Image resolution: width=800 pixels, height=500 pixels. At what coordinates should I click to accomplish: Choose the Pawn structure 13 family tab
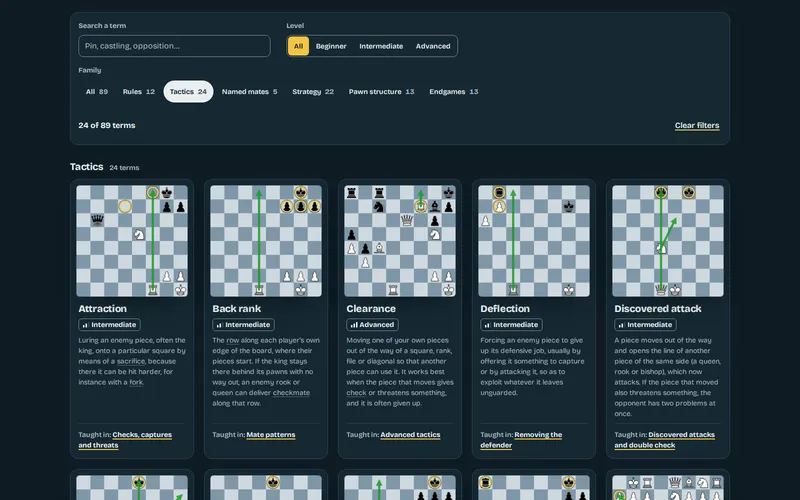pos(381,92)
